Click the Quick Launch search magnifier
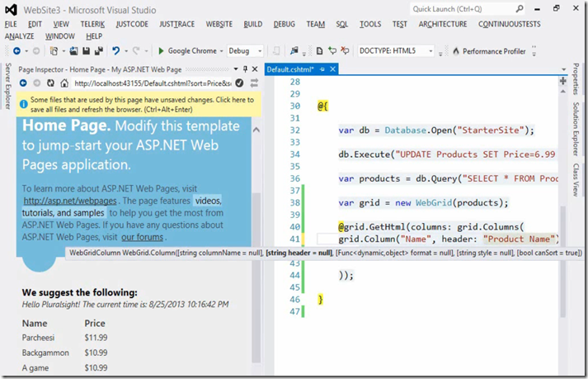The image size is (588, 379). pos(520,8)
